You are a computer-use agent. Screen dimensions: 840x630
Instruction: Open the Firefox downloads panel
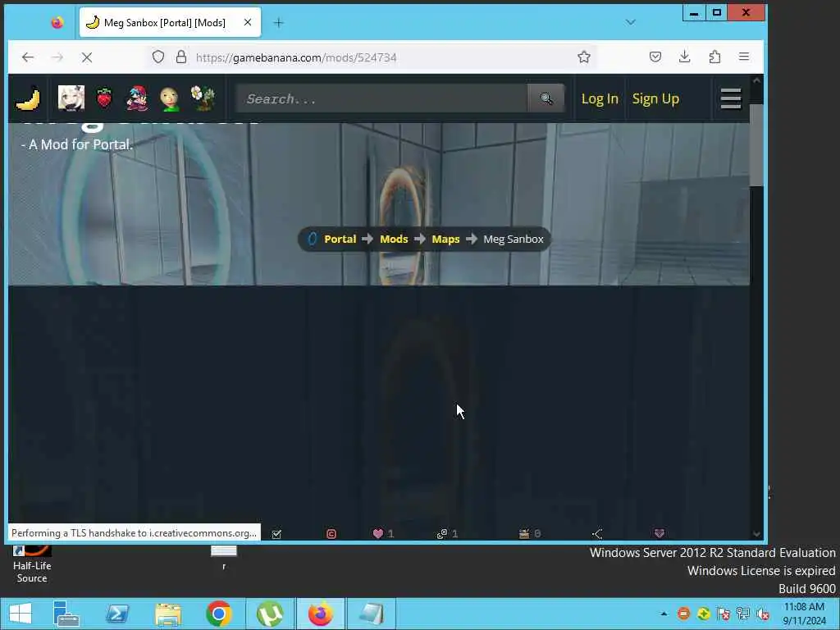pyautogui.click(x=685, y=57)
